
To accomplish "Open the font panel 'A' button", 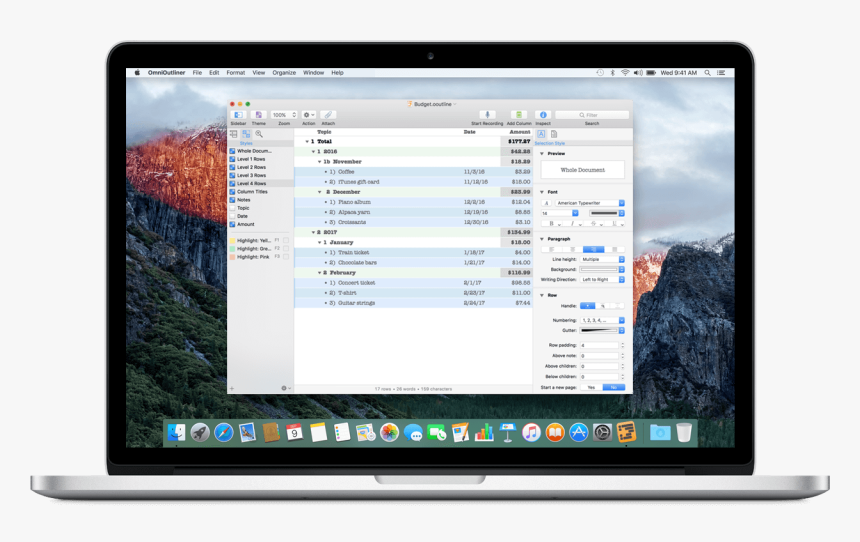I will [546, 203].
